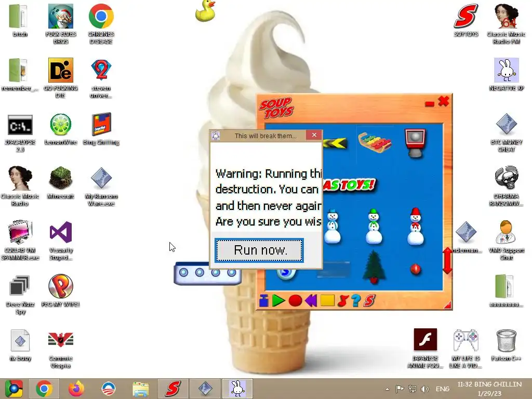Open the Commie Utopia icon
This screenshot has width=532, height=399.
(x=60, y=340)
